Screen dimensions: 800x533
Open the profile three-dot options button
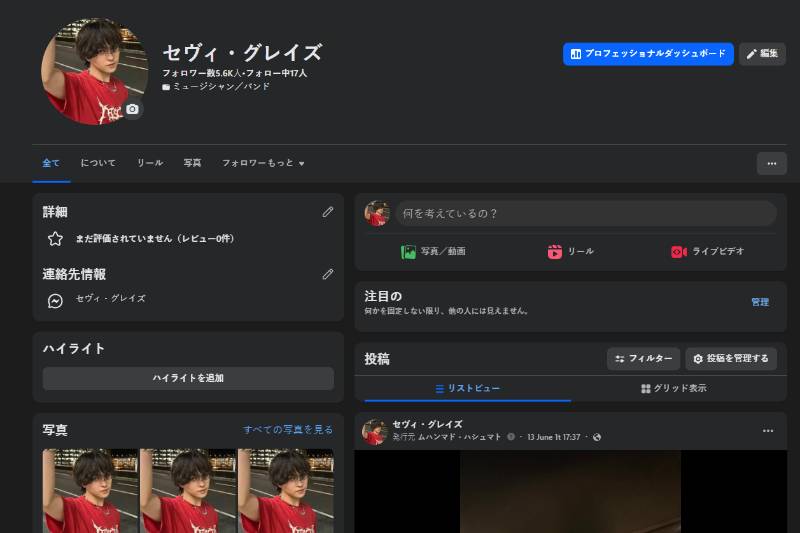[x=771, y=164]
